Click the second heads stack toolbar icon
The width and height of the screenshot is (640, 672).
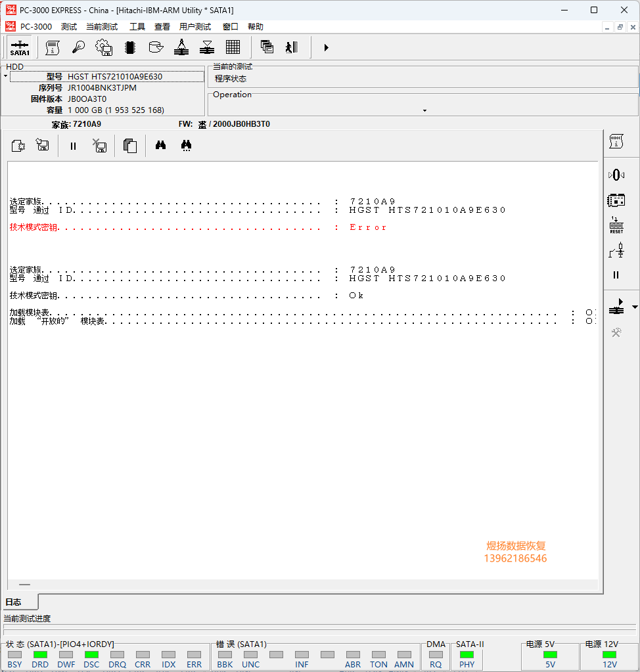[x=207, y=47]
